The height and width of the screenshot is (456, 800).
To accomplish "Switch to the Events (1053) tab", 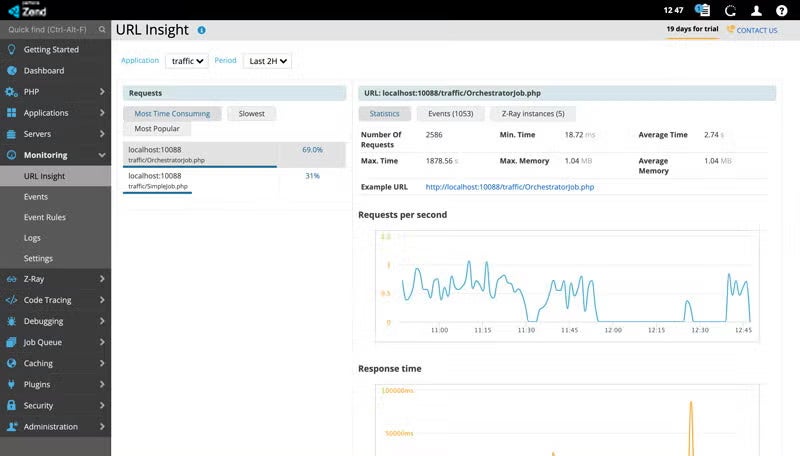I will tap(450, 114).
